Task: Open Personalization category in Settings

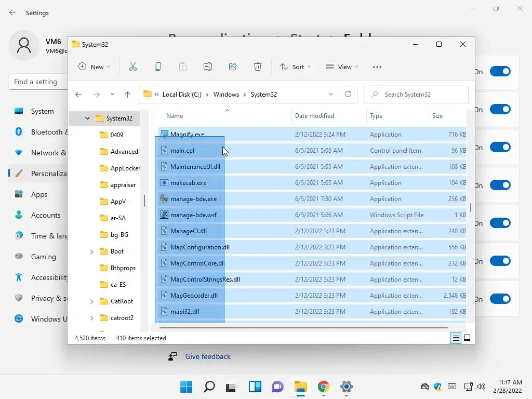Action: (38, 174)
